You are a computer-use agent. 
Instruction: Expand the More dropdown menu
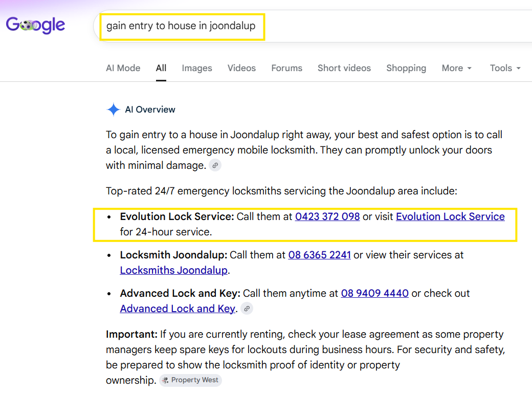(457, 68)
